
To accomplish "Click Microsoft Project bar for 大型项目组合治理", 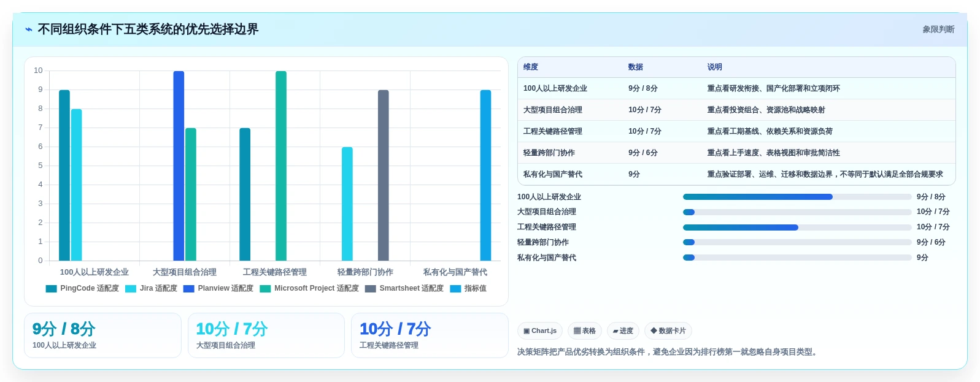I will coord(191,194).
